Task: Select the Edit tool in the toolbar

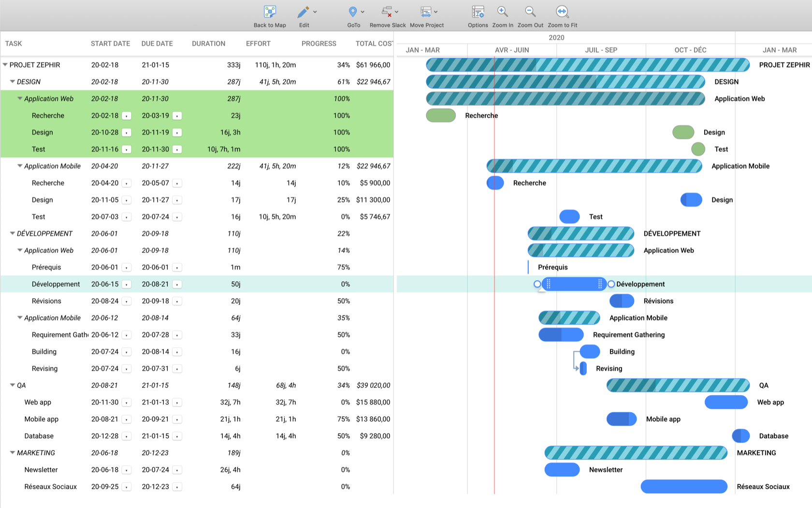Action: pos(302,11)
